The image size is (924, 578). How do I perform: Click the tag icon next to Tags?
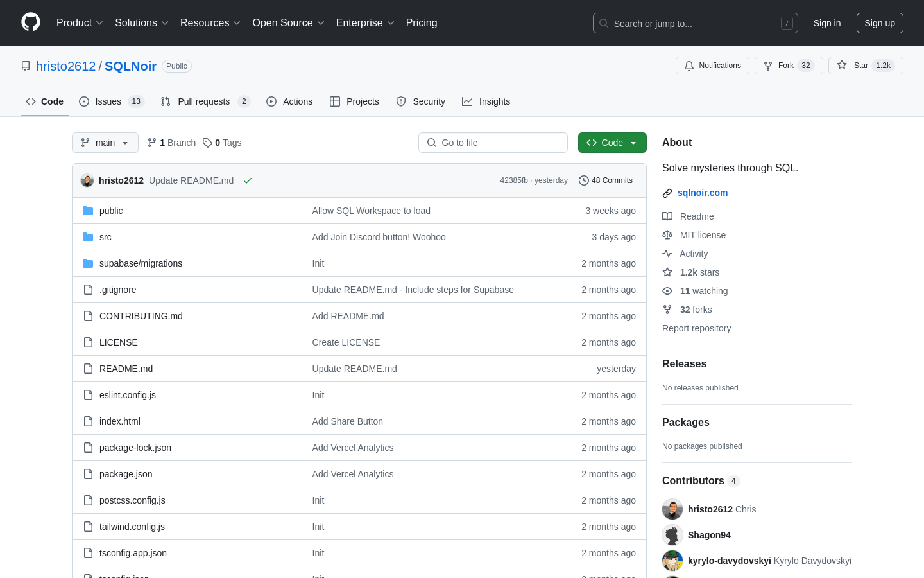[207, 143]
